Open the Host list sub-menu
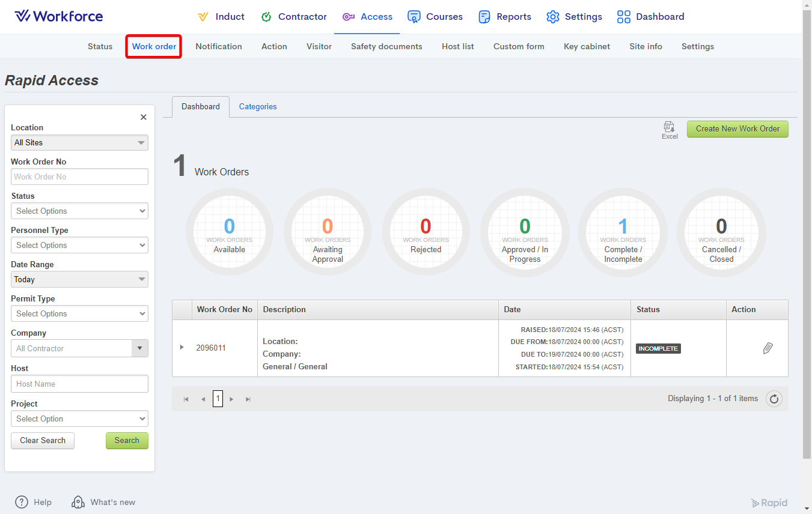812x514 pixels. coord(458,46)
